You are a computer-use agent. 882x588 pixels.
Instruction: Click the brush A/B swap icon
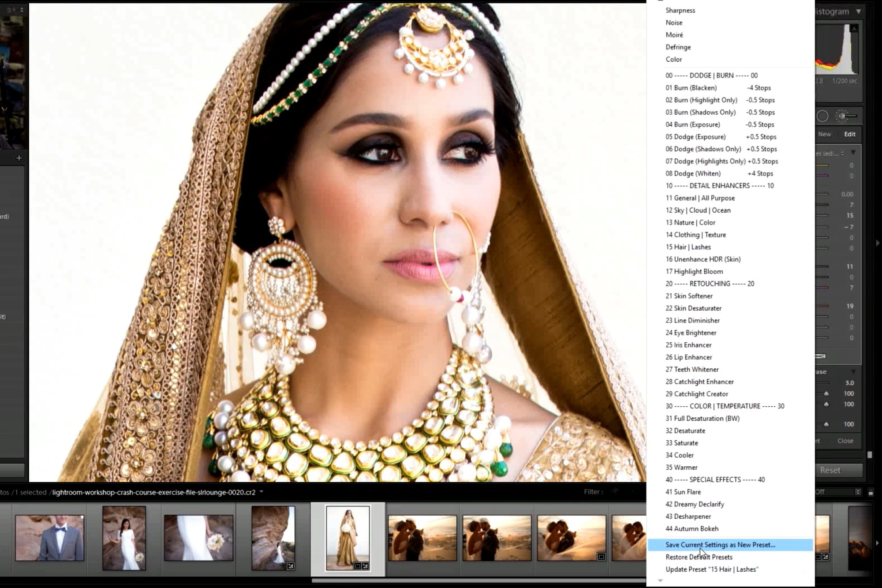point(820,356)
